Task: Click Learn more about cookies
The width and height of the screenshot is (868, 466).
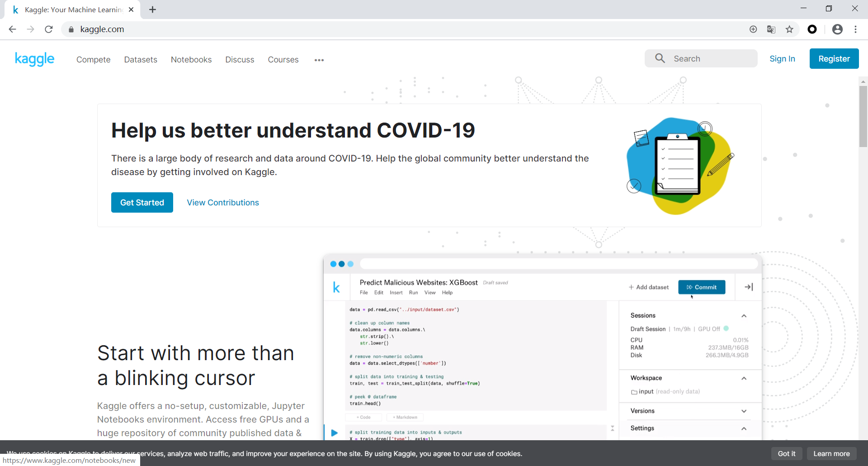Action: click(x=831, y=454)
